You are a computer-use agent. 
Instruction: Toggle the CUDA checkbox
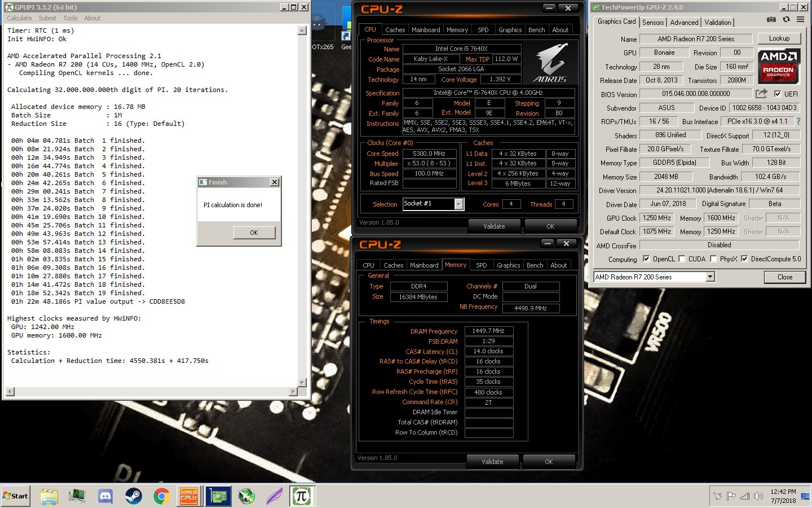click(682, 259)
